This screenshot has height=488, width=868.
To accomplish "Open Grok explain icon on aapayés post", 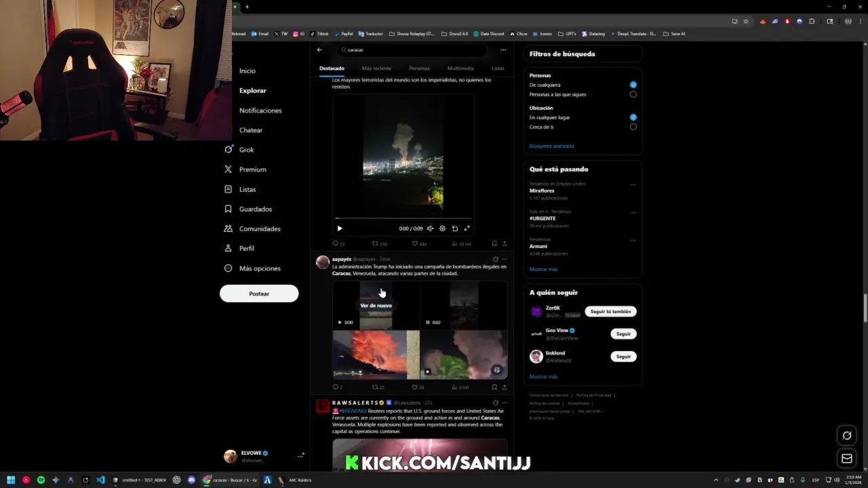I will (x=495, y=259).
